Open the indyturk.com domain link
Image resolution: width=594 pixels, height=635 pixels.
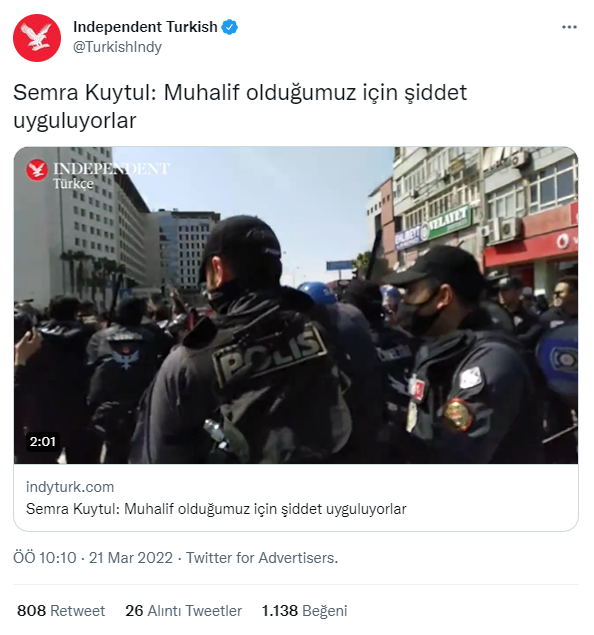click(x=70, y=487)
